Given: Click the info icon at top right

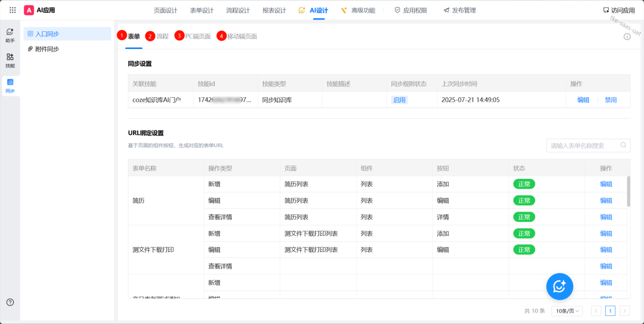Looking at the screenshot, I should point(627,36).
